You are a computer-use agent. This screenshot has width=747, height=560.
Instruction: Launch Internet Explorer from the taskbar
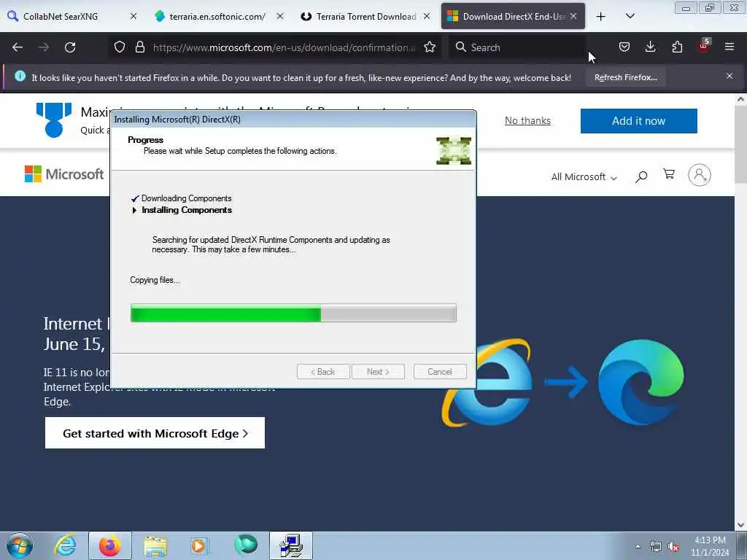coord(65,545)
